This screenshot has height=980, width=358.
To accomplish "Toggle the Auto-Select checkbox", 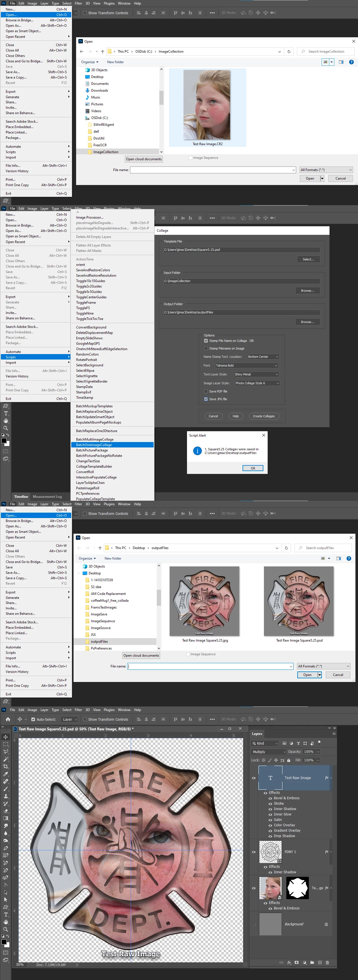I will pos(33,719).
